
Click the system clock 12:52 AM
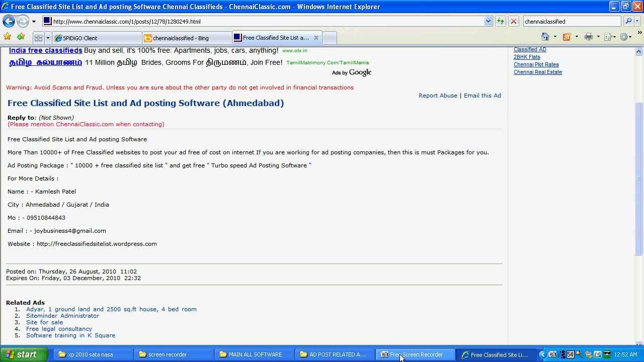pyautogui.click(x=625, y=354)
